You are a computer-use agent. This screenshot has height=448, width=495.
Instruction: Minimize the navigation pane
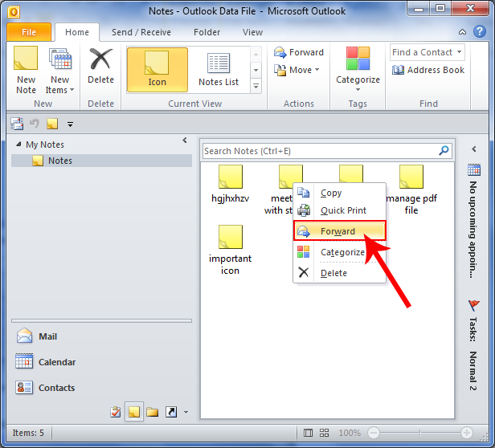(185, 140)
